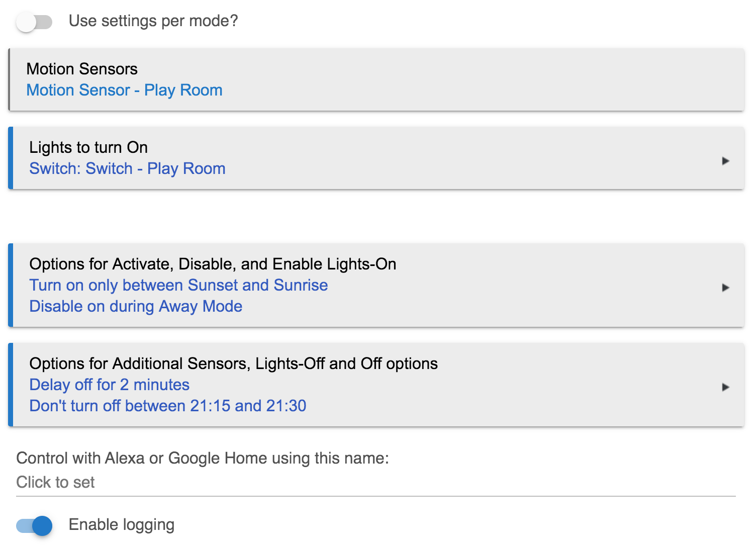
Task: Click the 'Motion Sensors' heading
Action: coord(82,69)
